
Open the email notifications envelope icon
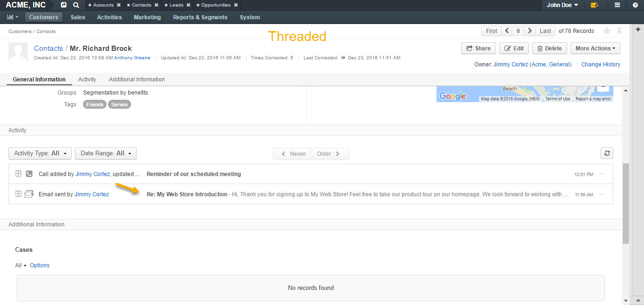594,5
